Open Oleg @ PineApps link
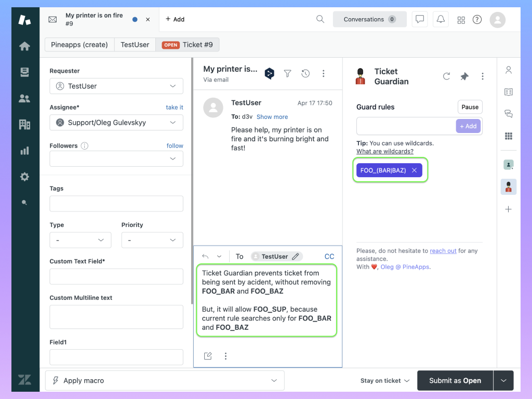This screenshot has width=532, height=399. click(405, 267)
